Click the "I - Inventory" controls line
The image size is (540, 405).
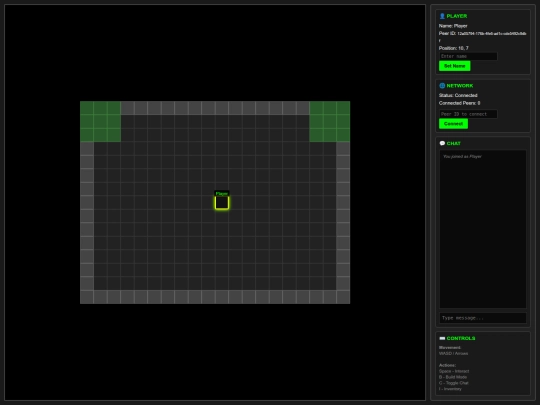[x=450, y=389]
